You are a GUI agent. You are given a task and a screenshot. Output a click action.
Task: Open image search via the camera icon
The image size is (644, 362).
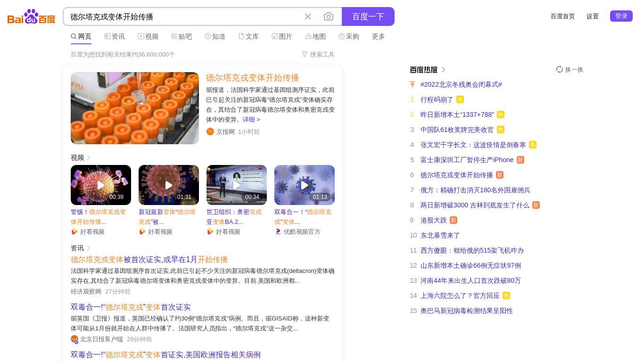click(x=329, y=16)
